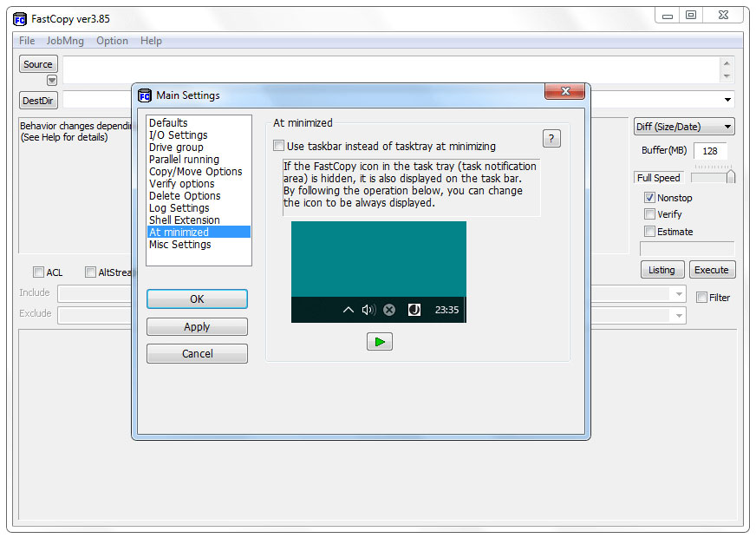
Task: Expand the DestDir path dropdown arrow
Action: [x=727, y=100]
